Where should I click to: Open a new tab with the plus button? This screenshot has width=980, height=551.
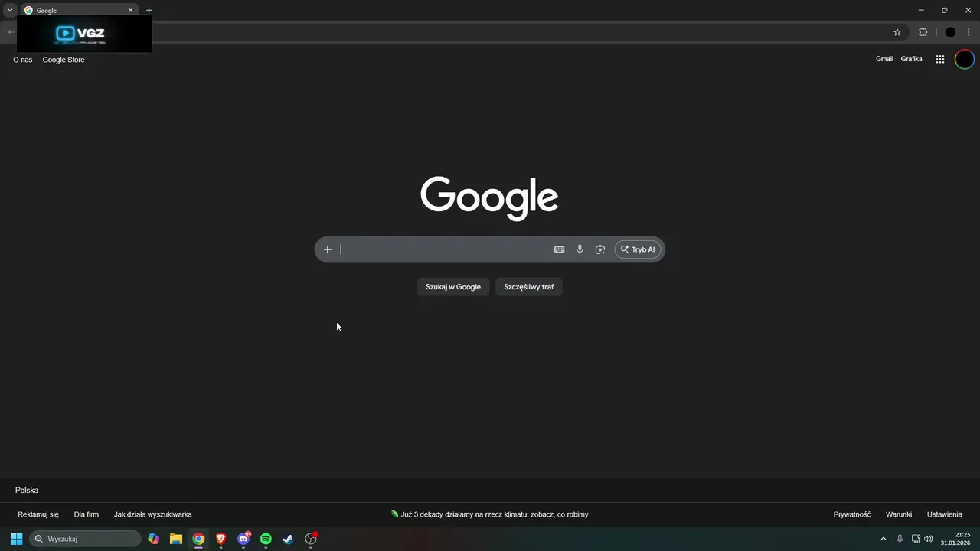click(149, 11)
